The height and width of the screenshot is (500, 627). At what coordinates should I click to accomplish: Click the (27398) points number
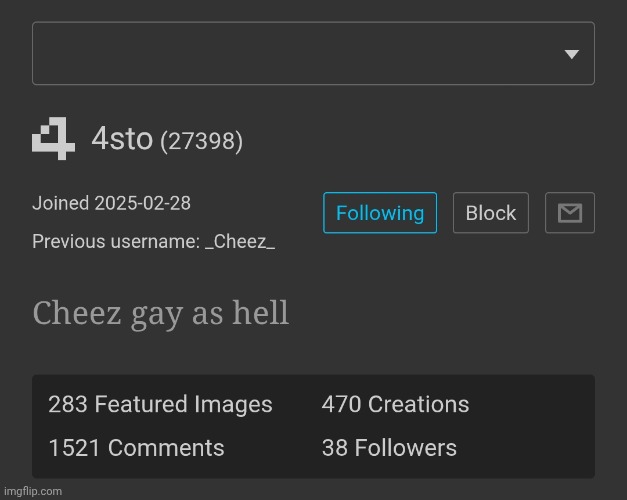[202, 141]
